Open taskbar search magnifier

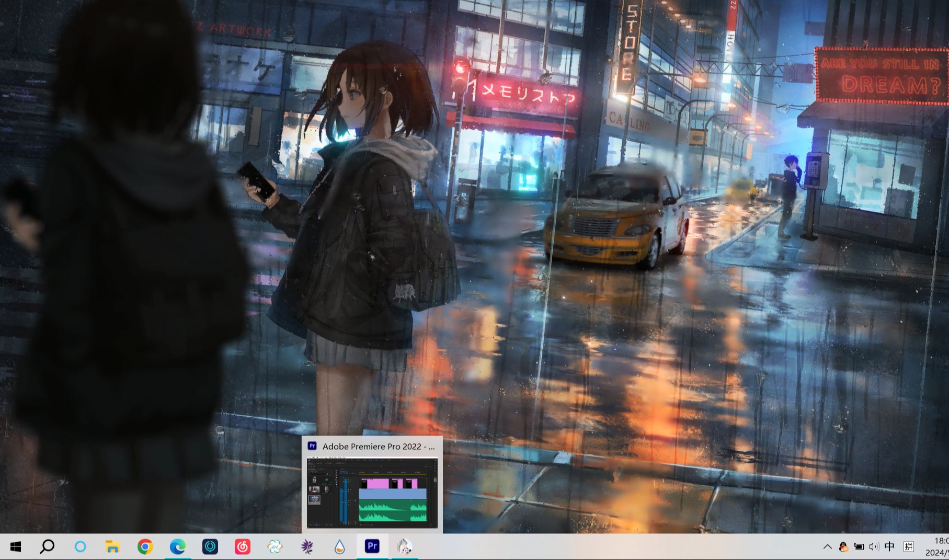(47, 547)
